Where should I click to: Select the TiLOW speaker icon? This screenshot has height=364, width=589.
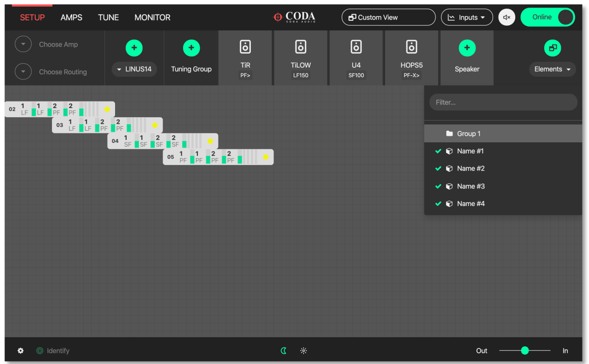coord(301,47)
